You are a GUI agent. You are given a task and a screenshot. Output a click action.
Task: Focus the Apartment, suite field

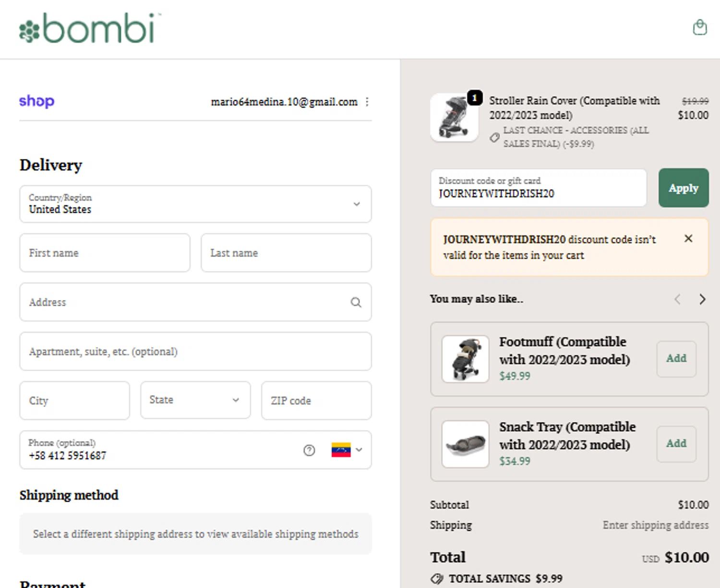(195, 351)
